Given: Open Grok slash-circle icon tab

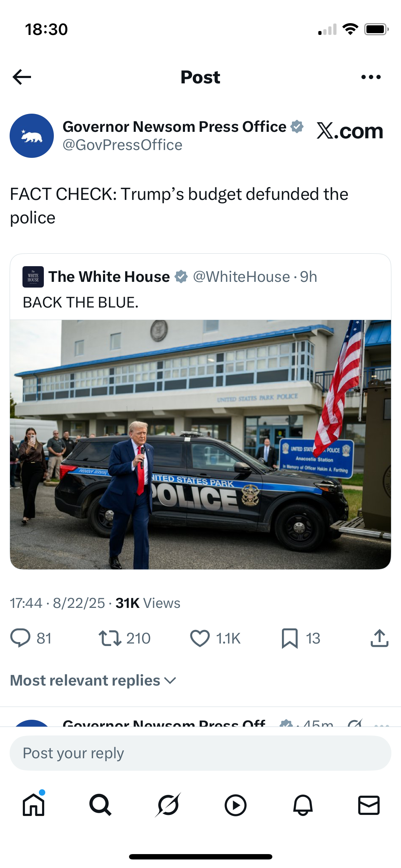Looking at the screenshot, I should [x=168, y=805].
